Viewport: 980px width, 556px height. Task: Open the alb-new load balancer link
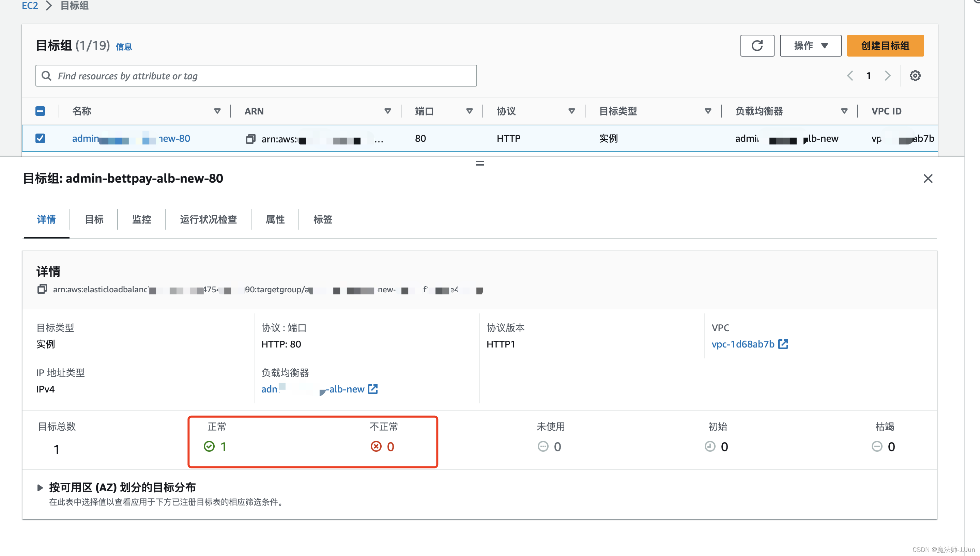[x=313, y=389]
